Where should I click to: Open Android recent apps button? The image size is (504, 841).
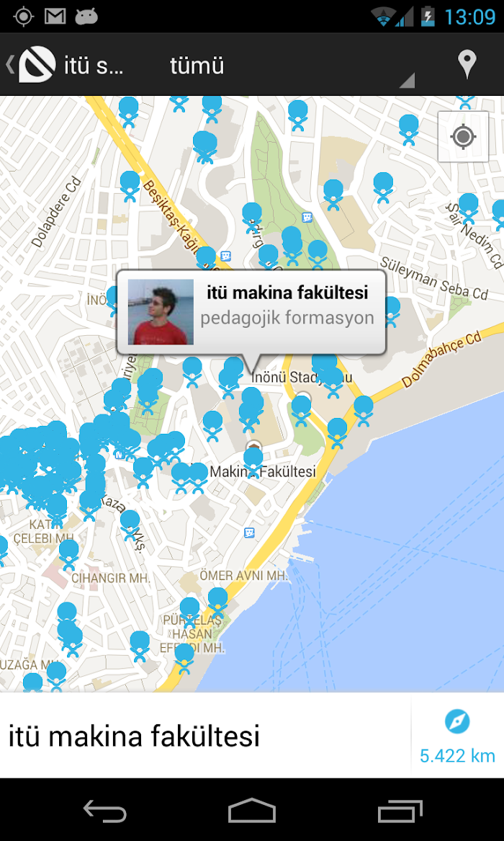400,810
